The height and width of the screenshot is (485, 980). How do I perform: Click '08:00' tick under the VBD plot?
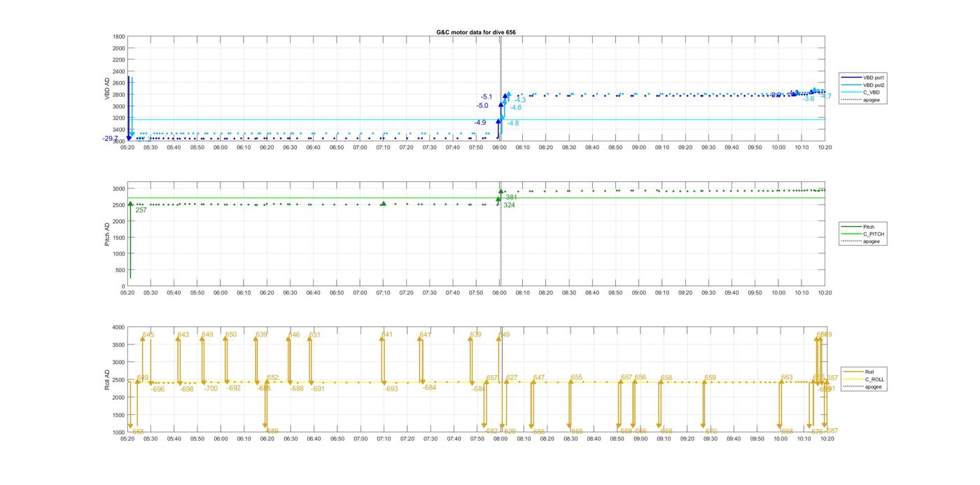pos(500,148)
